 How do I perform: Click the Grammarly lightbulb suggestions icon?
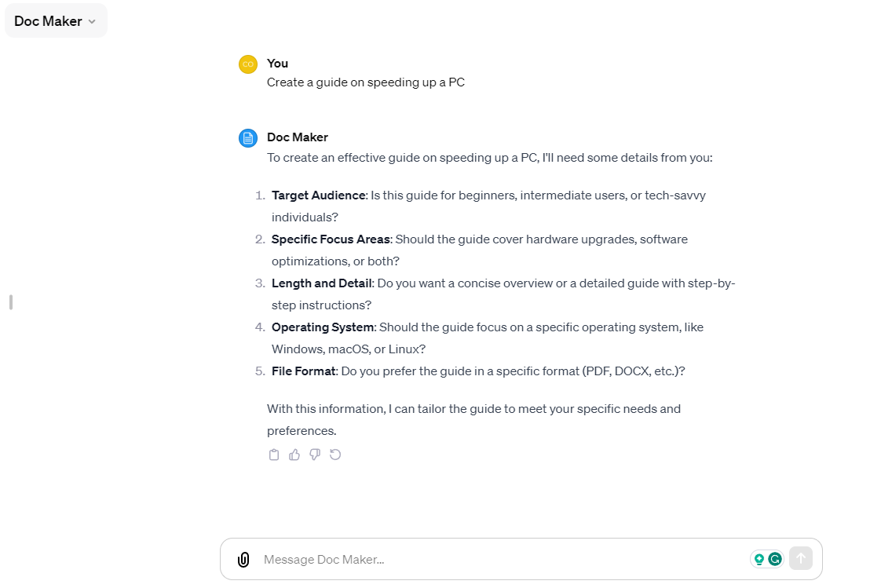tap(759, 559)
